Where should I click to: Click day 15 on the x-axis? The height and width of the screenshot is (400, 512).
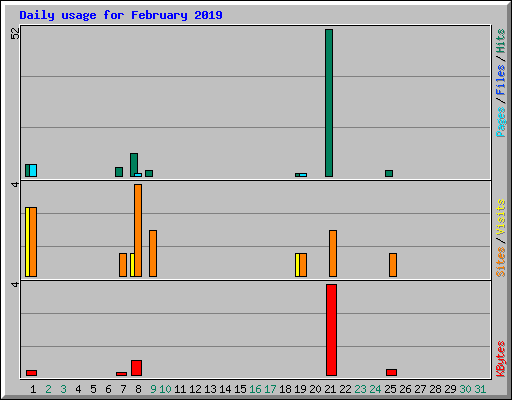click(x=240, y=389)
